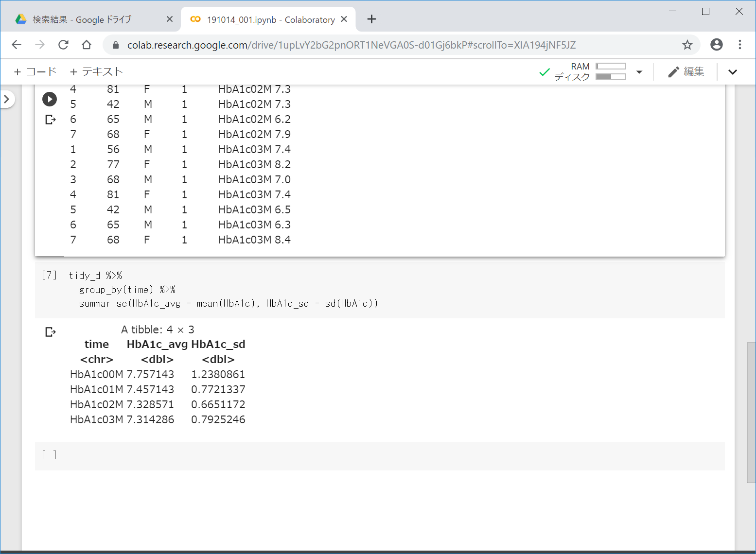Insert a text cell with + テキスト
This screenshot has width=756, height=554.
(x=96, y=72)
